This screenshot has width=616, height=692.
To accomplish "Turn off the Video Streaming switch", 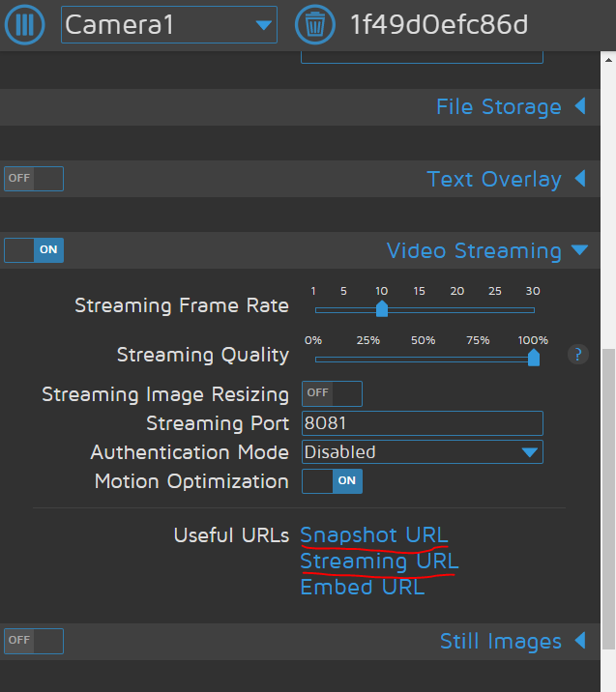I will [x=34, y=250].
